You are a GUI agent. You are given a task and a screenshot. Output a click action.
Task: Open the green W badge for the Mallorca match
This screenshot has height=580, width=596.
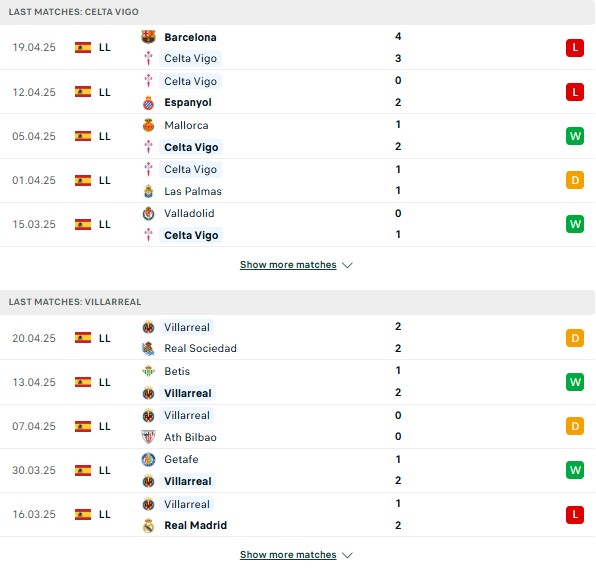575,136
